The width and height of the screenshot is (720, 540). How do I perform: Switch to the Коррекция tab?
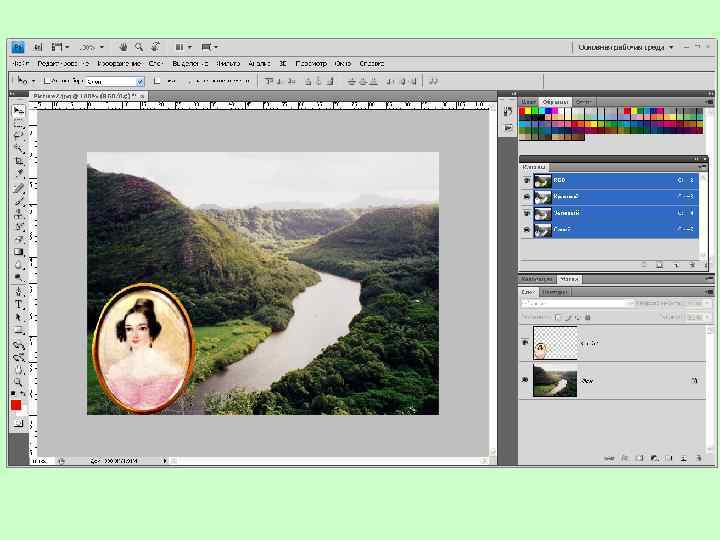(537, 279)
